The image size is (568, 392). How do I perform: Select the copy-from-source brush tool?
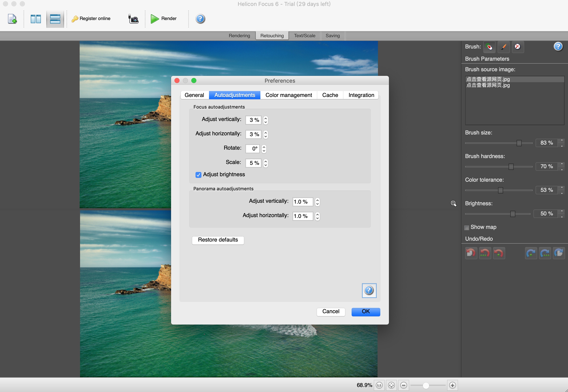489,47
